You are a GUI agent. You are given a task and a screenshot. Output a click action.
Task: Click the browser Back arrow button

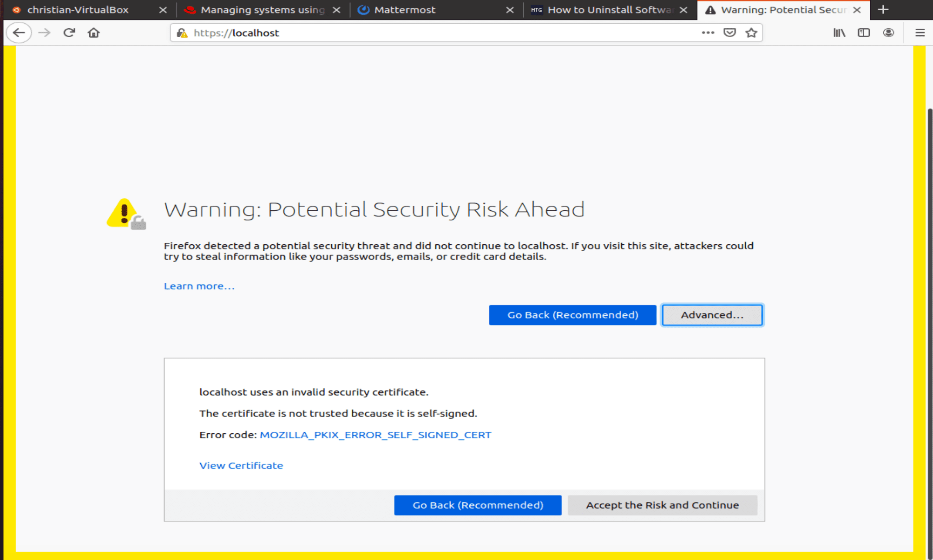pyautogui.click(x=19, y=33)
